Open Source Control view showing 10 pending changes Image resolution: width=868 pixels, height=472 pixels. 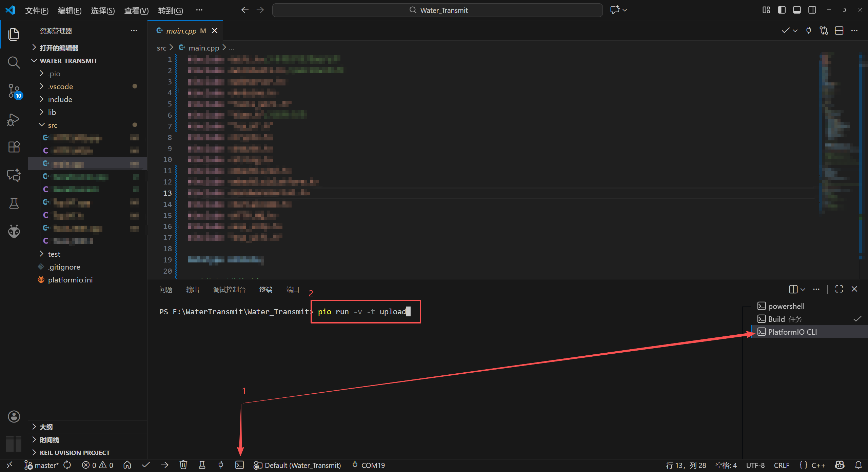coord(14,91)
